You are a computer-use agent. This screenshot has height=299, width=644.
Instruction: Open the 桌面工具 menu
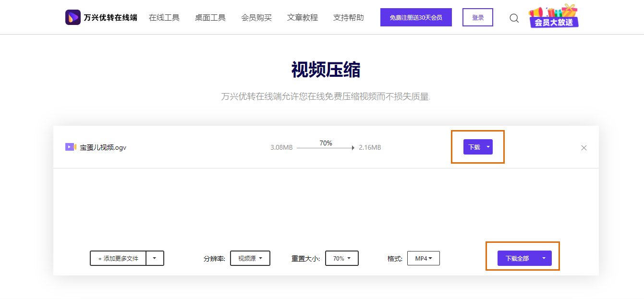(x=210, y=17)
